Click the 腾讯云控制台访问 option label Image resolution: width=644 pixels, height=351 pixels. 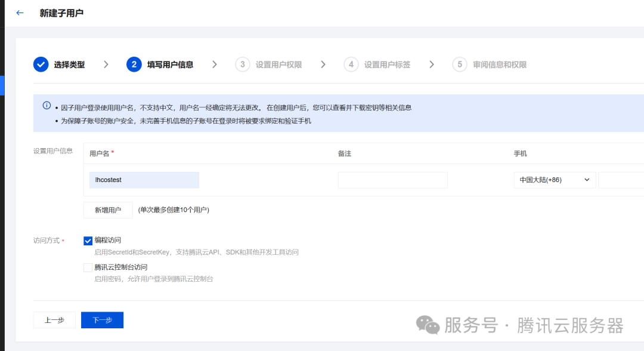point(120,267)
